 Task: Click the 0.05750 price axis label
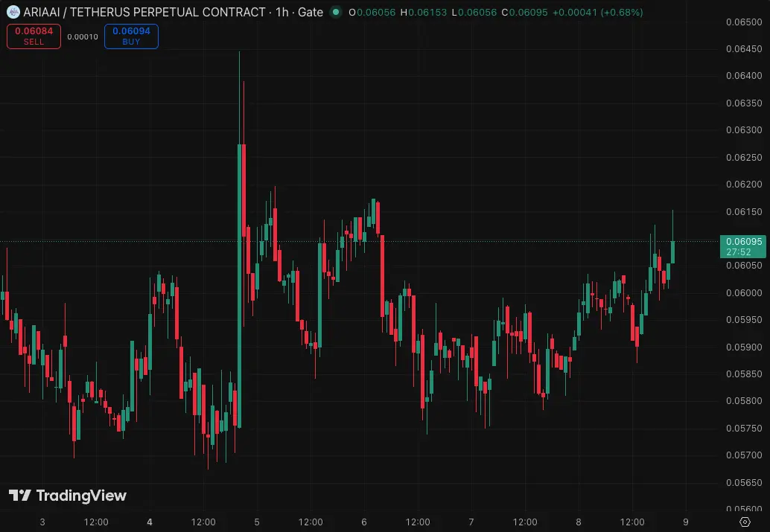[x=744, y=429]
